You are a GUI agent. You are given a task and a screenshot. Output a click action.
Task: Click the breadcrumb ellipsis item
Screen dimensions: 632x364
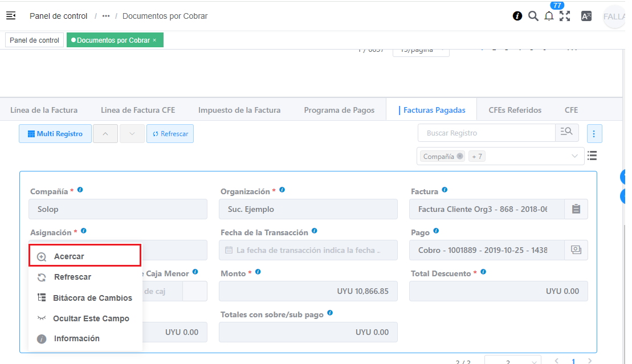click(x=106, y=16)
